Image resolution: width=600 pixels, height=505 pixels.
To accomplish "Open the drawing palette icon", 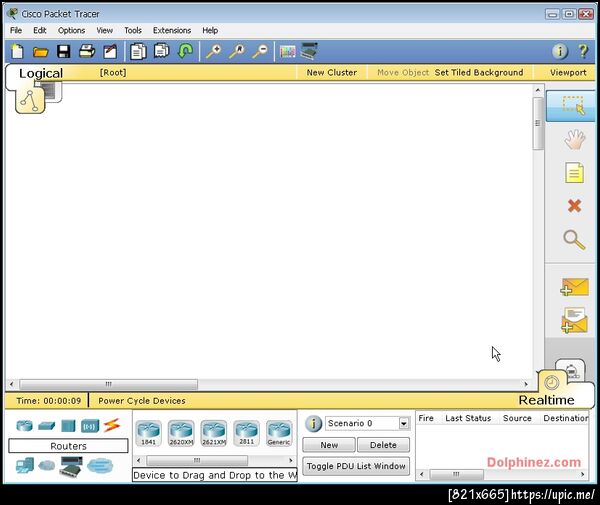I will (x=288, y=51).
